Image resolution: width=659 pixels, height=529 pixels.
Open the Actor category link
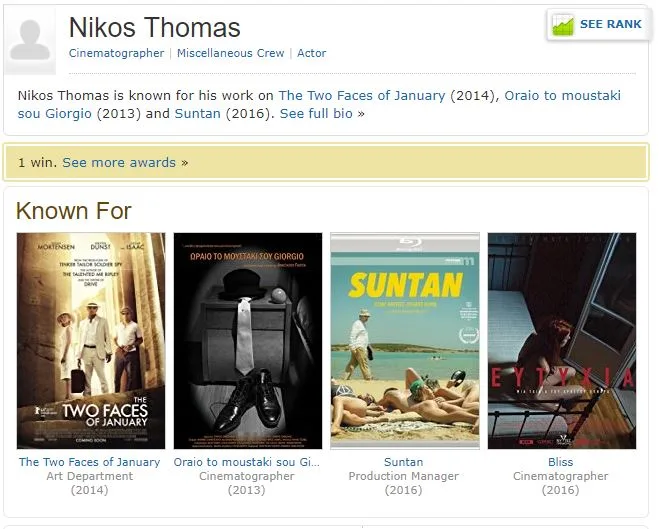311,53
